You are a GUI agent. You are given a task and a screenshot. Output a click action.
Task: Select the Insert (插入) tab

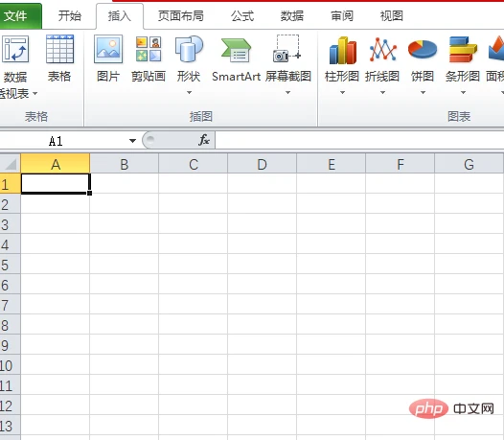(120, 15)
